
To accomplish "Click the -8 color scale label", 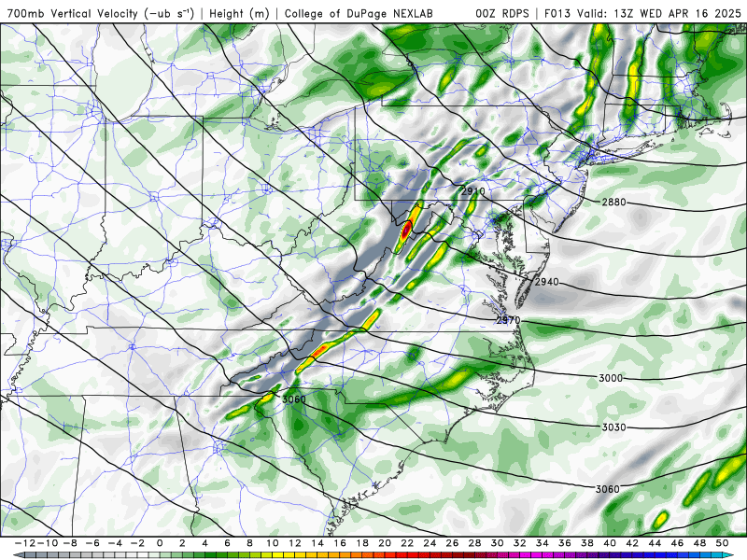I will click(70, 543).
